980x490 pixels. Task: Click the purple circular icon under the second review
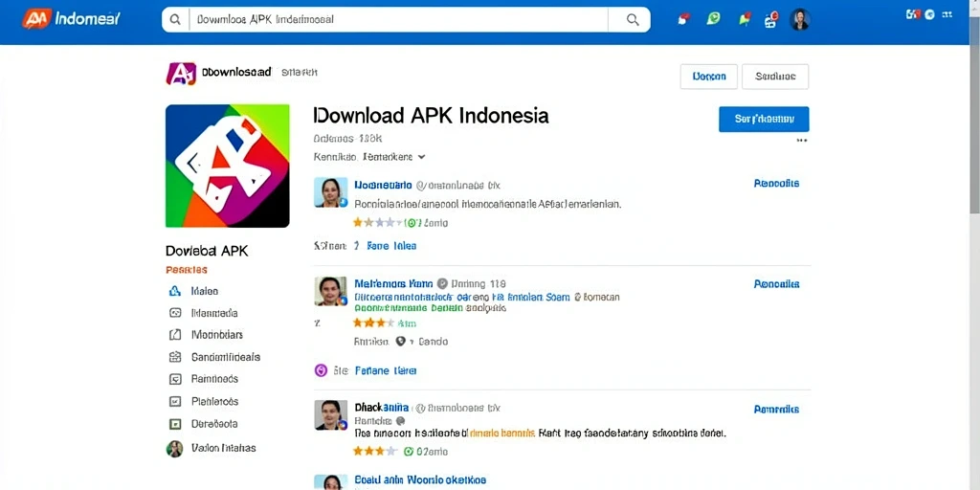point(321,370)
